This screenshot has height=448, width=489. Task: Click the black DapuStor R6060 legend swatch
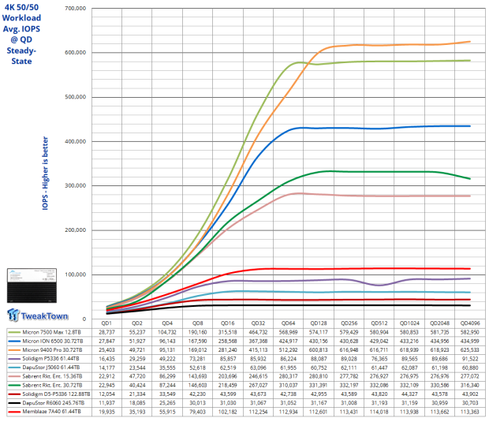pyautogui.click(x=14, y=403)
